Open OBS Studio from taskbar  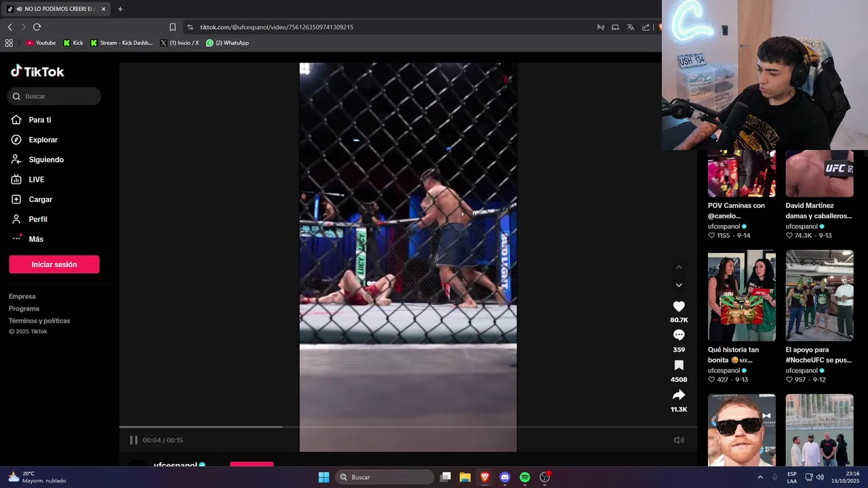pyautogui.click(x=545, y=477)
